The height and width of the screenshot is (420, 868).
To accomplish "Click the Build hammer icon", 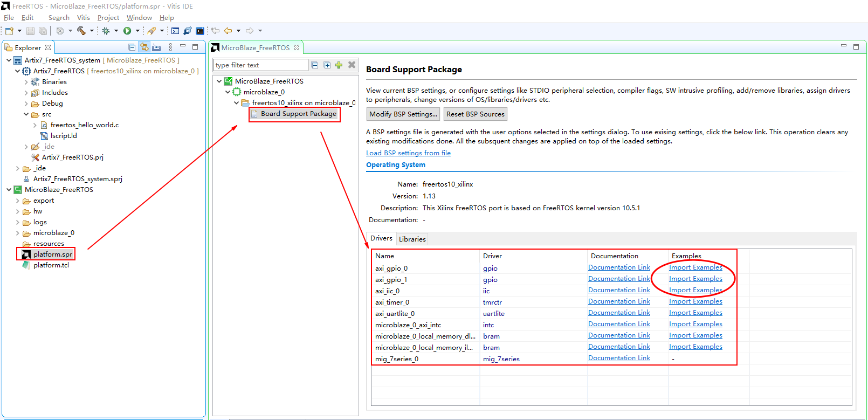I will (81, 31).
